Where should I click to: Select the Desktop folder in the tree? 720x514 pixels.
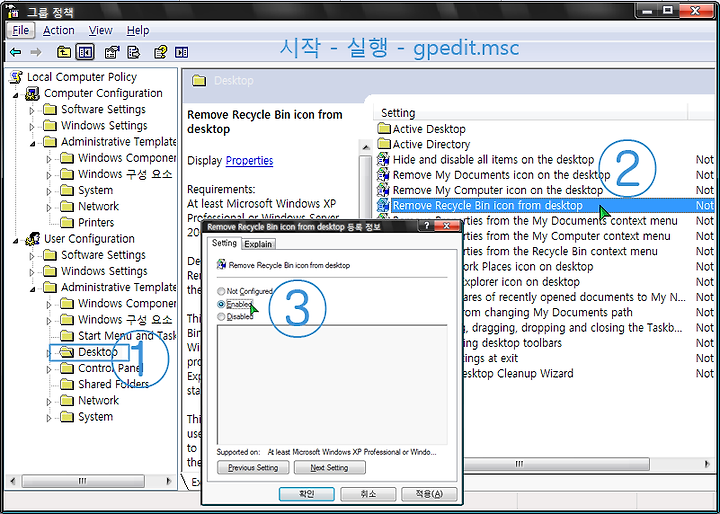(97, 352)
